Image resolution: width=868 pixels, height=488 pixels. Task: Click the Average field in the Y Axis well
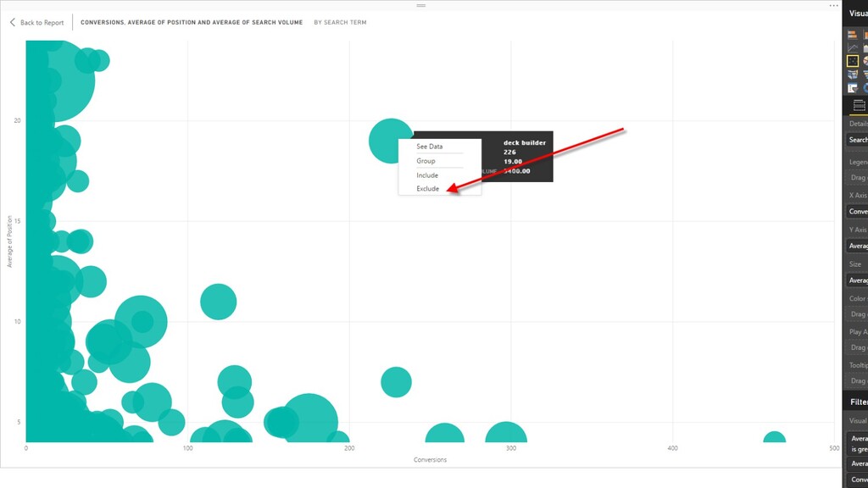tap(858, 246)
